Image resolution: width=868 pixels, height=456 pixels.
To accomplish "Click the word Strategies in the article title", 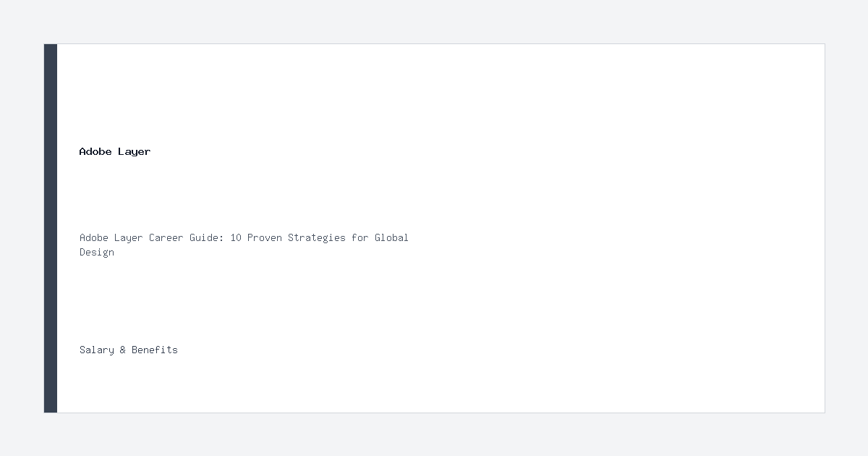I will (317, 237).
